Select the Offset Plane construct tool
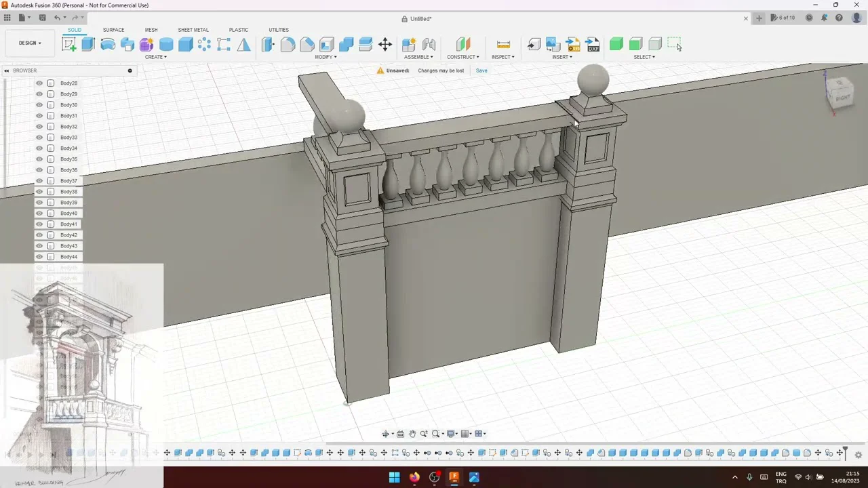868x488 pixels. 463,45
